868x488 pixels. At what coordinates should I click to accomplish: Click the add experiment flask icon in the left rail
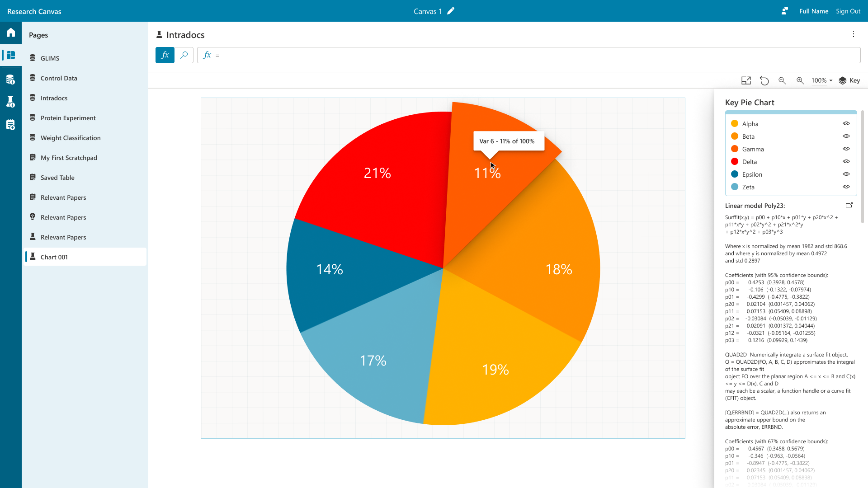pos(11,102)
